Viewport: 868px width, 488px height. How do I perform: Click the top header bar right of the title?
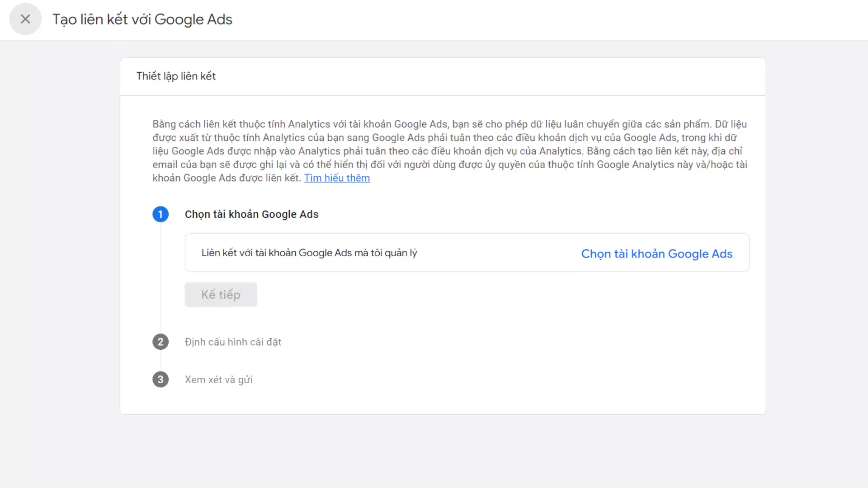point(542,19)
